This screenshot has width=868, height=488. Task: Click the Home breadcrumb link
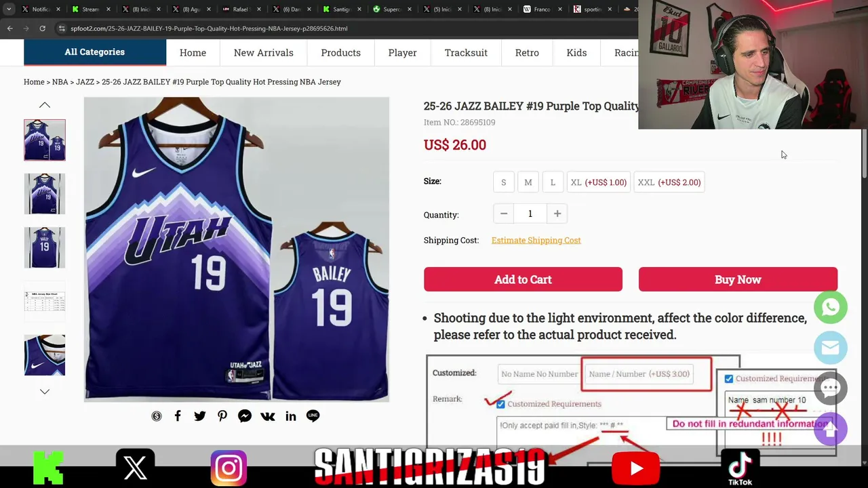[x=34, y=82]
